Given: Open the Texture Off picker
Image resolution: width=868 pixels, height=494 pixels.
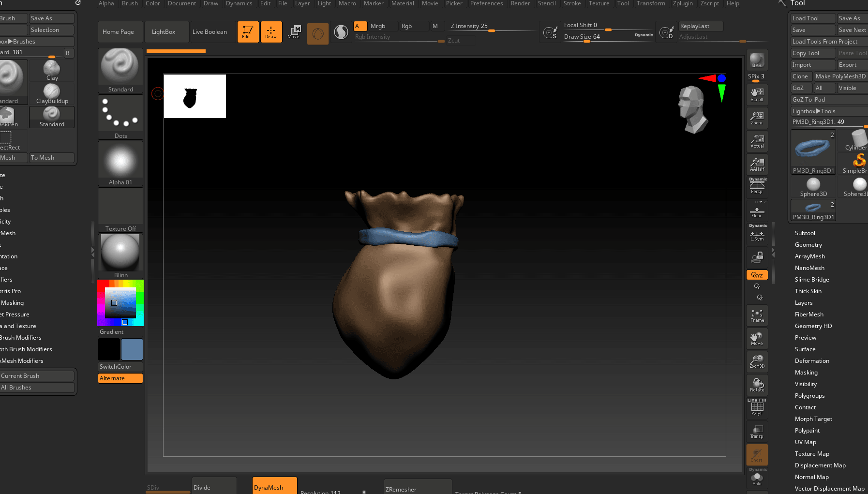Looking at the screenshot, I should [120, 210].
